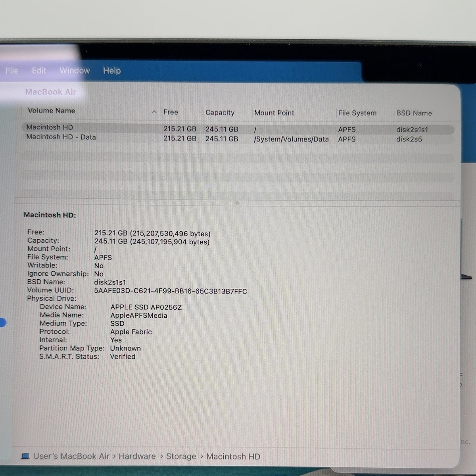Click Macintosh HD in path bar

pos(233,457)
